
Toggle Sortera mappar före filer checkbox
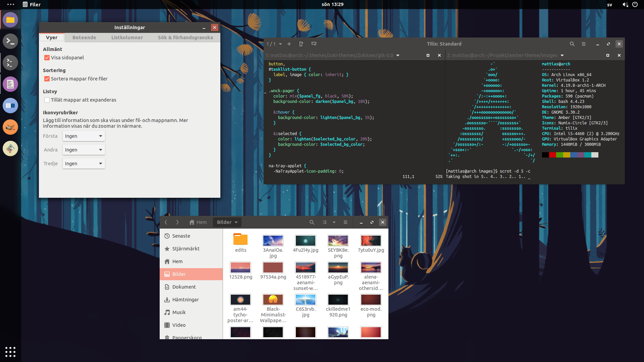(47, 79)
